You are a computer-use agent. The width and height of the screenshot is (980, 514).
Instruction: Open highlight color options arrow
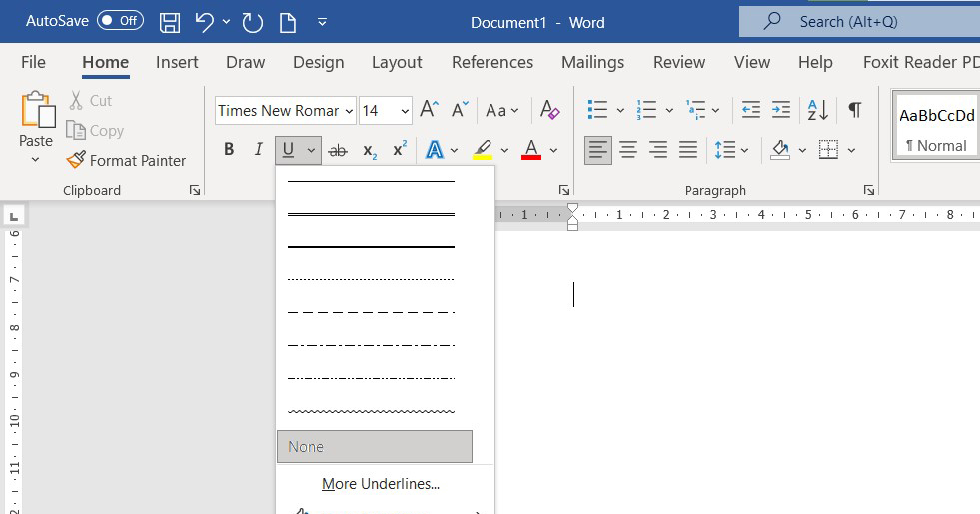pyautogui.click(x=504, y=150)
